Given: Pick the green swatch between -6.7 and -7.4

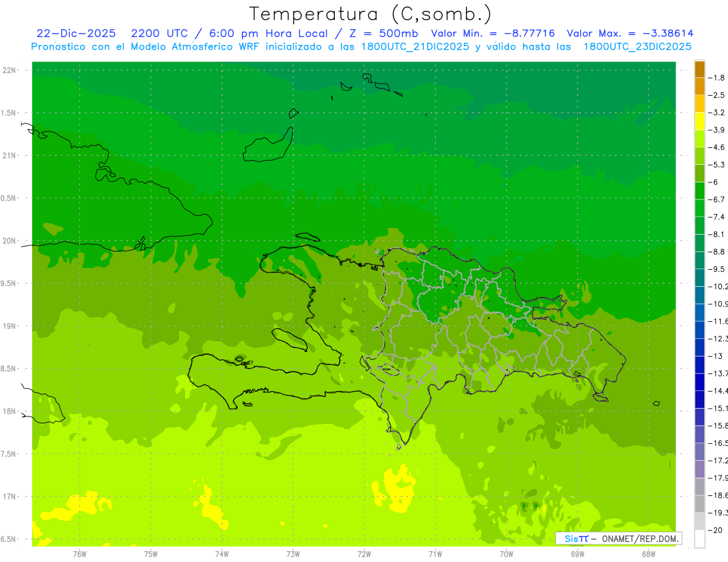Looking at the screenshot, I should [699, 208].
